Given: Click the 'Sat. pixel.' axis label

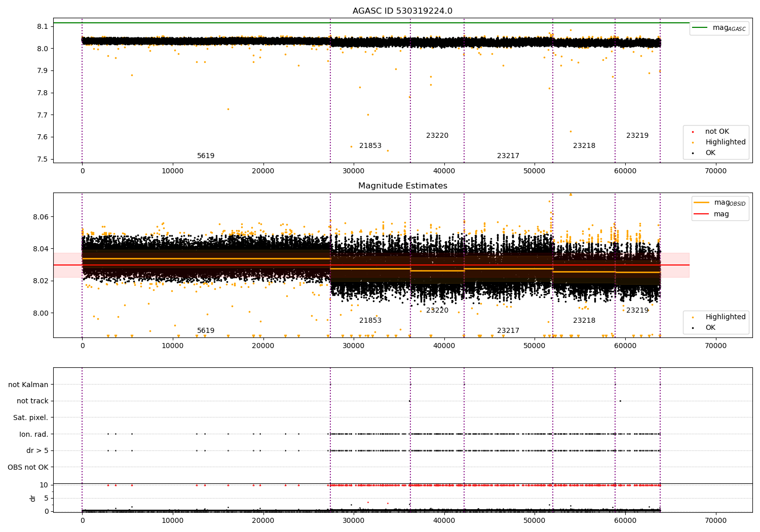Looking at the screenshot, I should (x=30, y=417).
